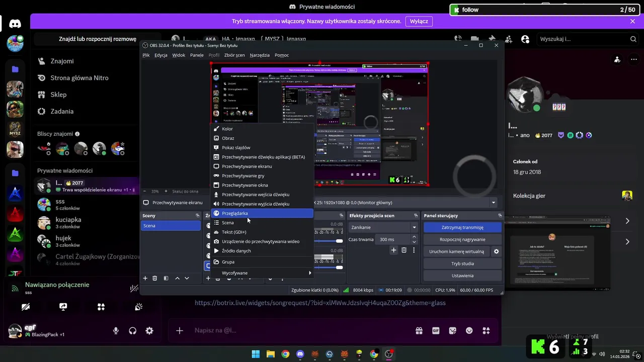The height and width of the screenshot is (362, 644).
Task: Open Windows Start menu
Action: 256,354
